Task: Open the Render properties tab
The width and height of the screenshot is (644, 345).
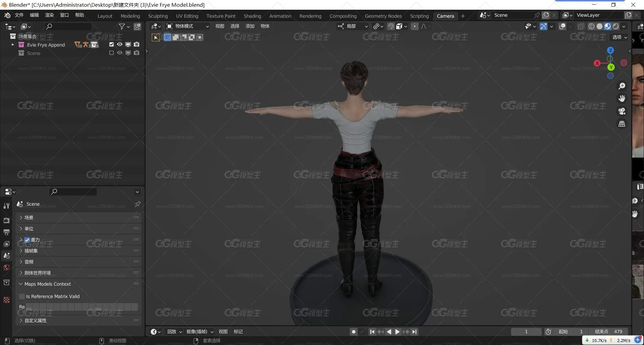Action: coord(6,220)
